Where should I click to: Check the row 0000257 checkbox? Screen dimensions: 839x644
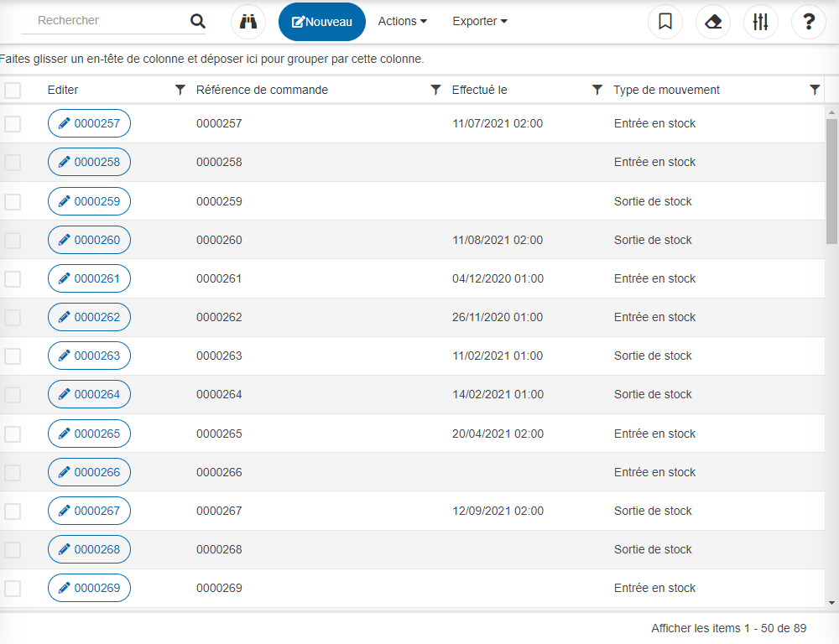coord(13,124)
